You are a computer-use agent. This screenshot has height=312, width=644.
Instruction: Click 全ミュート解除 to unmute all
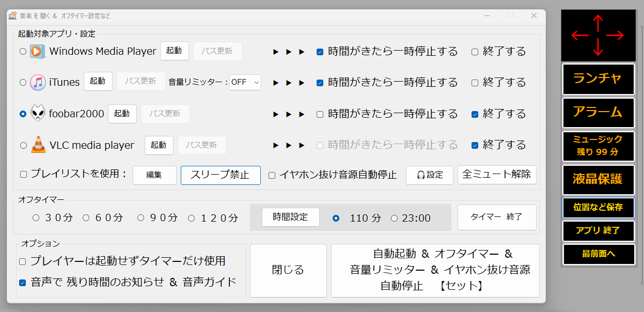point(497,175)
